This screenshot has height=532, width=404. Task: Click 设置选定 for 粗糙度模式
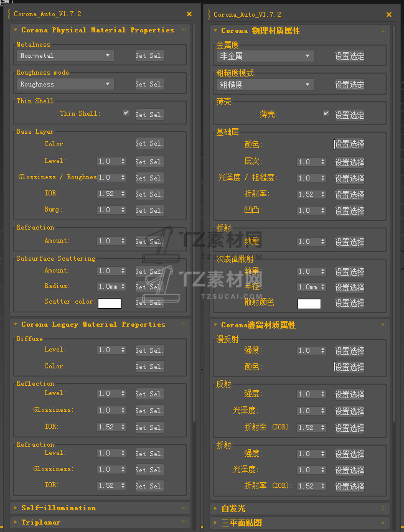click(350, 85)
